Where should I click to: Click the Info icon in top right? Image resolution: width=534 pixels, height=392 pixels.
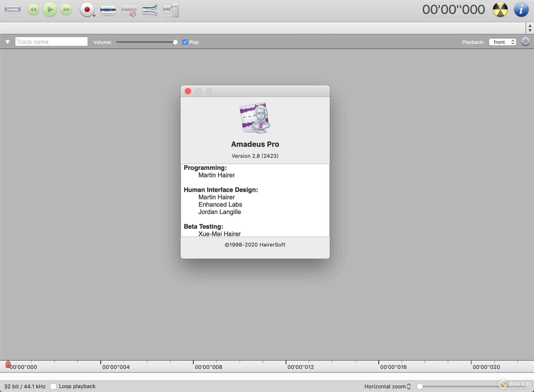coord(522,9)
